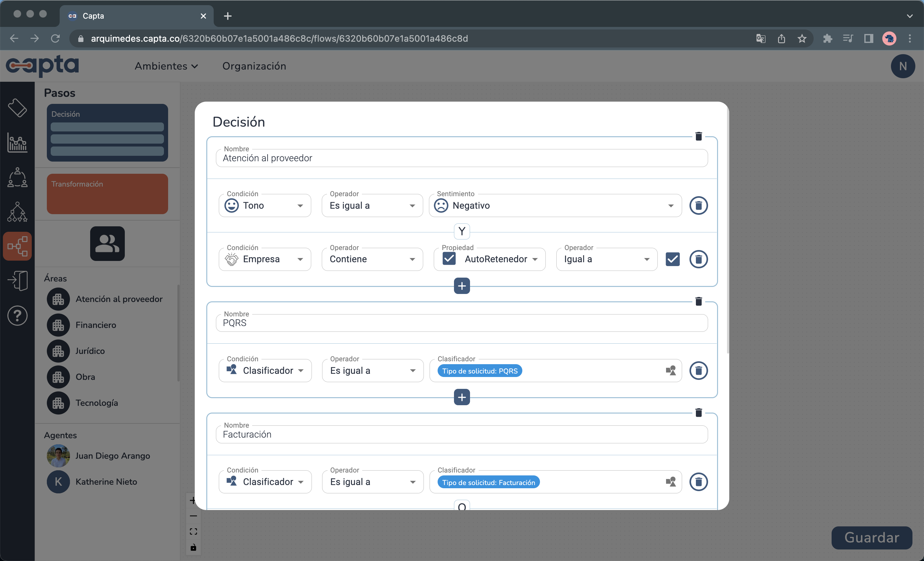Open the Ambientes menu

click(x=166, y=66)
